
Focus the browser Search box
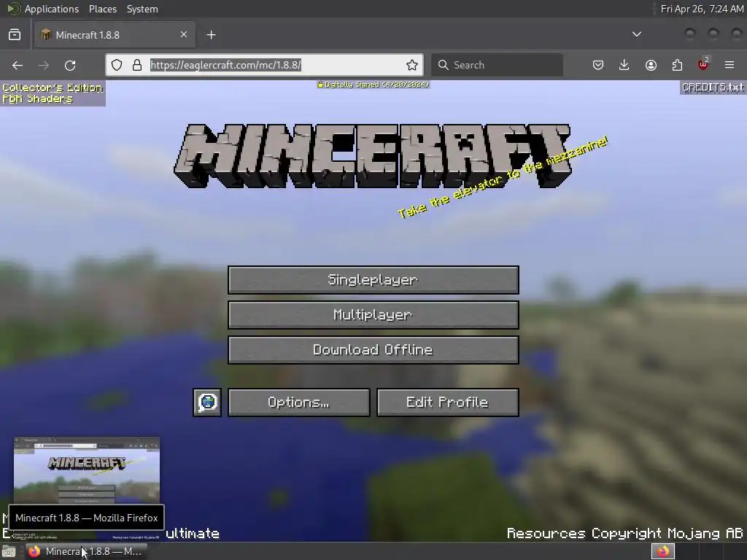click(497, 65)
